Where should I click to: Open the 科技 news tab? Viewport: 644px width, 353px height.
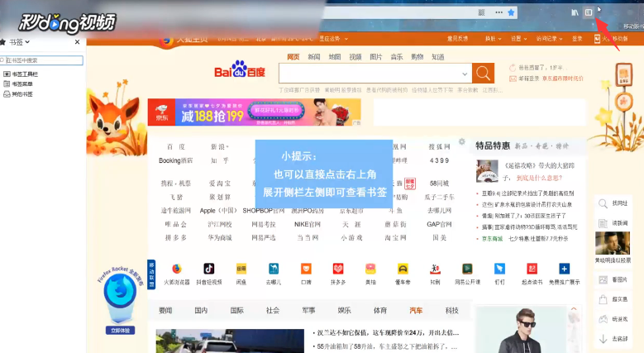451,311
